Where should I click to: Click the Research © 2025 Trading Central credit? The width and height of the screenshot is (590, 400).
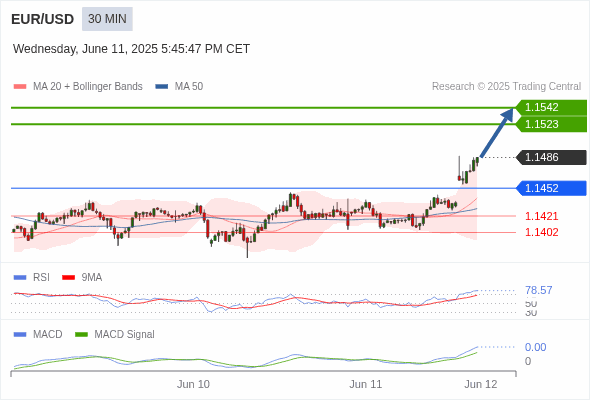click(506, 87)
